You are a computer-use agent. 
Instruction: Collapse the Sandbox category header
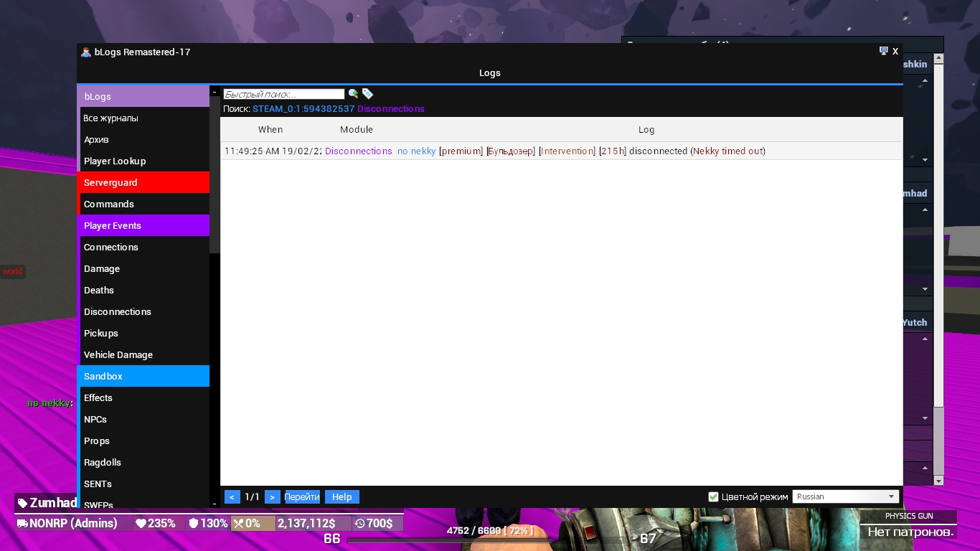click(143, 376)
